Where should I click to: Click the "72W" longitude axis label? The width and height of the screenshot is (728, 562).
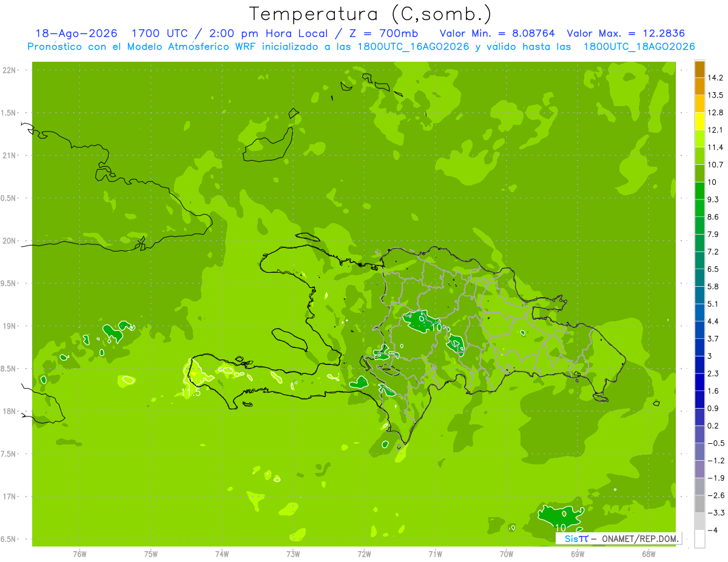tap(364, 554)
